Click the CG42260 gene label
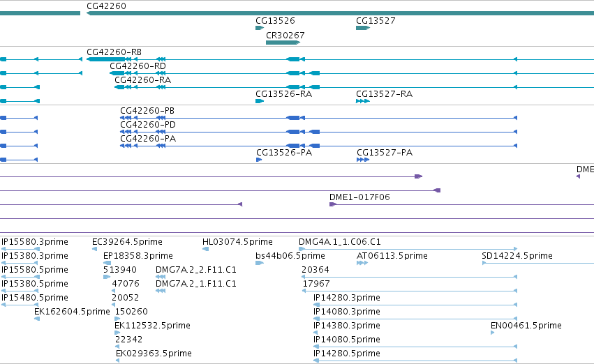 [106, 6]
